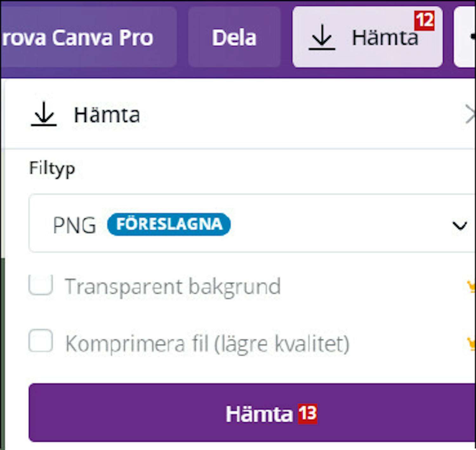Click the blue FÖRESLAGNA badge
This screenshot has height=450, width=476.
(169, 224)
